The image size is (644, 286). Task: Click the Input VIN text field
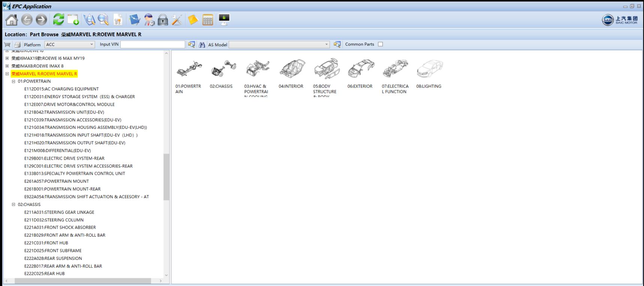(x=153, y=45)
